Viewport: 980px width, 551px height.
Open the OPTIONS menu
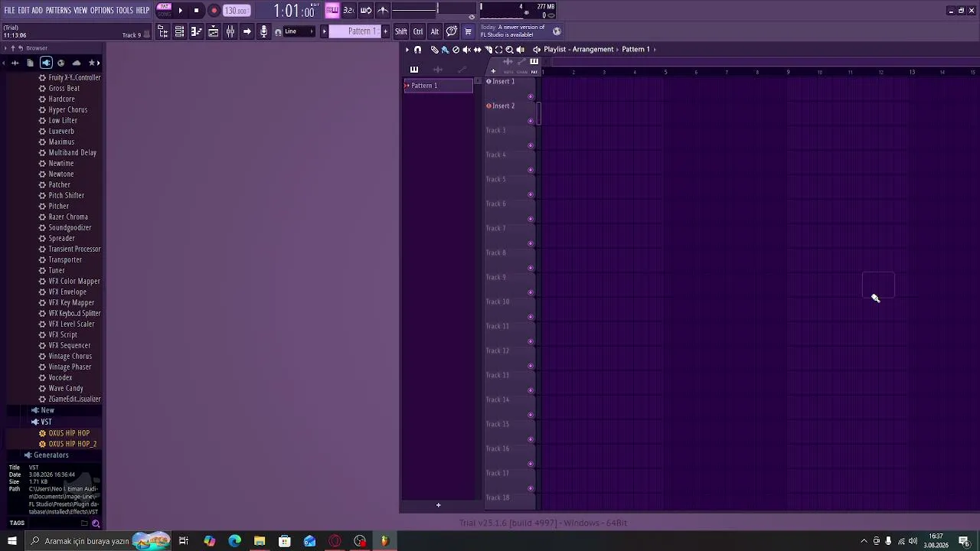(x=102, y=10)
